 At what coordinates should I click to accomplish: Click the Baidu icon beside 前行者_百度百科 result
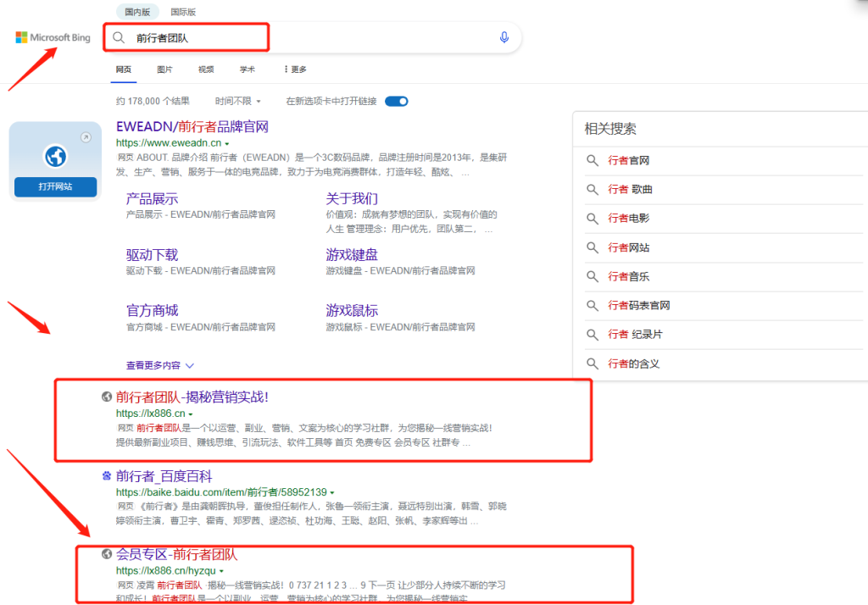tap(105, 475)
